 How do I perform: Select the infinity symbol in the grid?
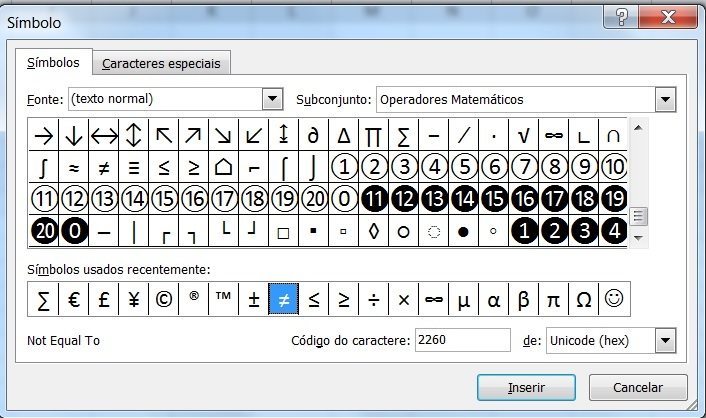click(x=554, y=135)
